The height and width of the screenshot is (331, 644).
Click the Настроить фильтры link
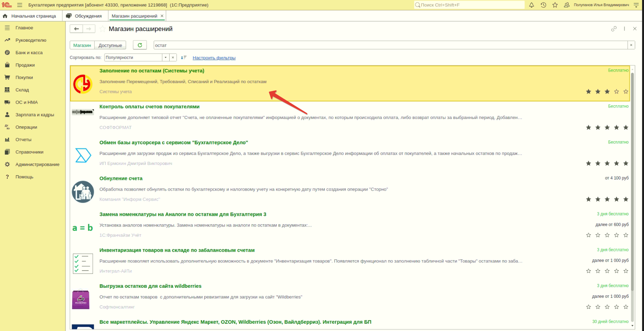214,58
